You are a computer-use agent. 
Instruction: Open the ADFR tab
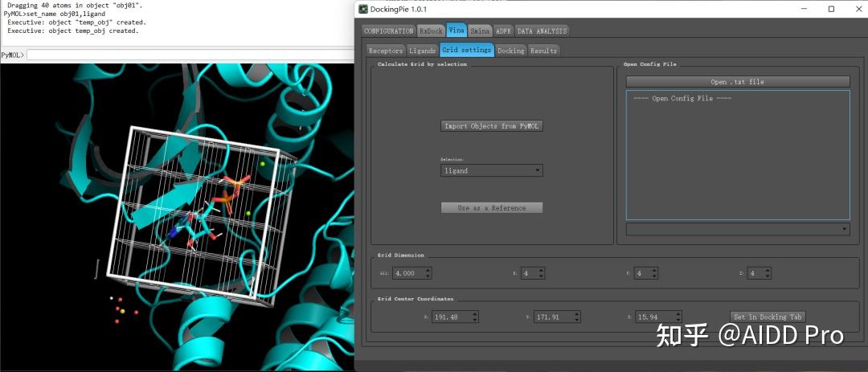point(503,31)
